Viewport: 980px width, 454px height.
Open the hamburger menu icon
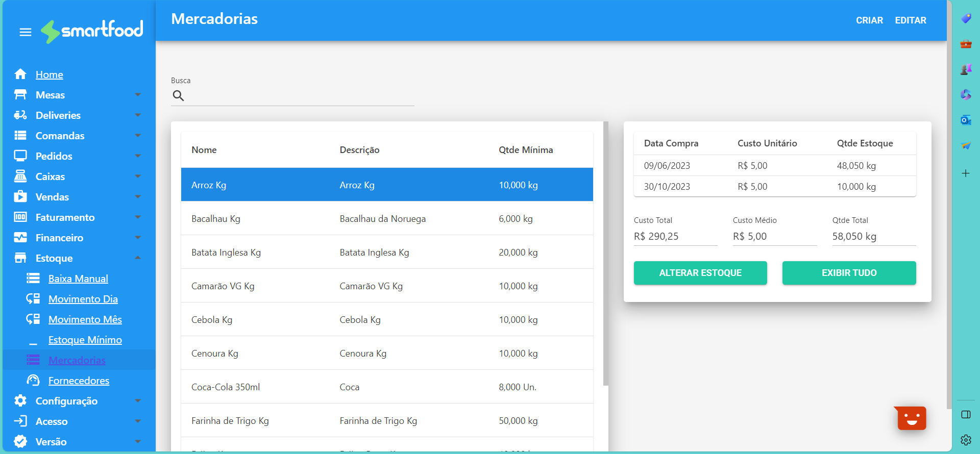coord(26,32)
